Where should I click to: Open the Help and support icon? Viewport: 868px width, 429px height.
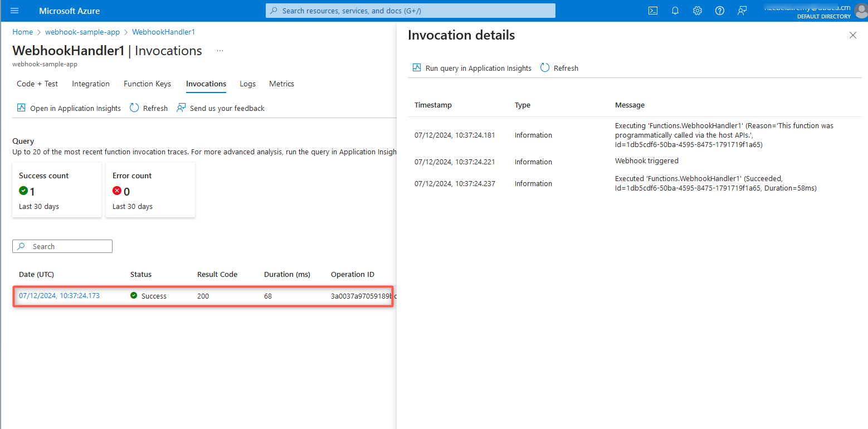coord(719,11)
